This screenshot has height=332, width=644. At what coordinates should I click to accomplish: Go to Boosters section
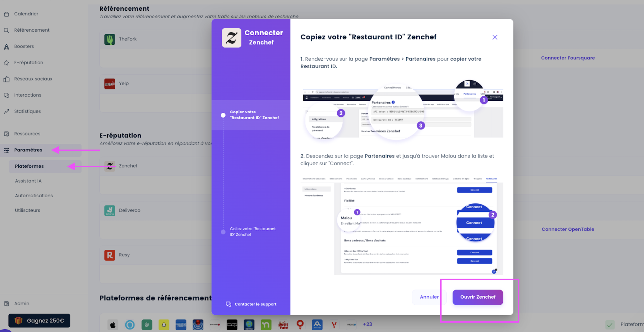coord(24,46)
